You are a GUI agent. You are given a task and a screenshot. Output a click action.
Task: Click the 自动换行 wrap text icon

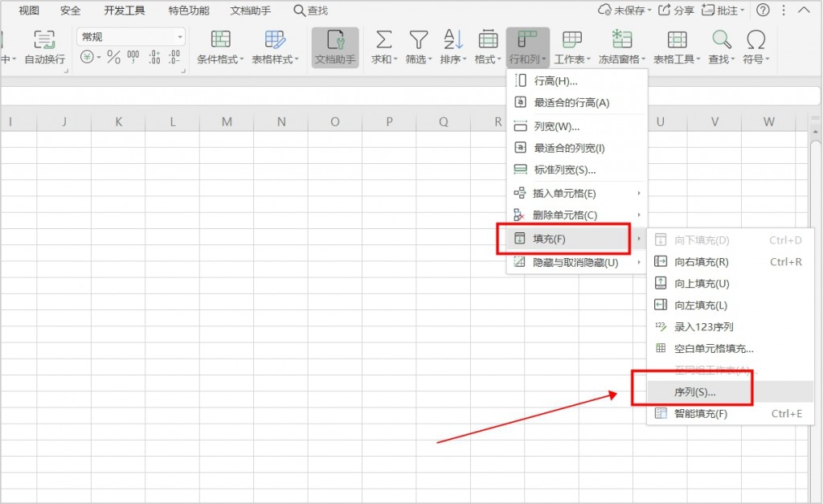click(x=45, y=40)
